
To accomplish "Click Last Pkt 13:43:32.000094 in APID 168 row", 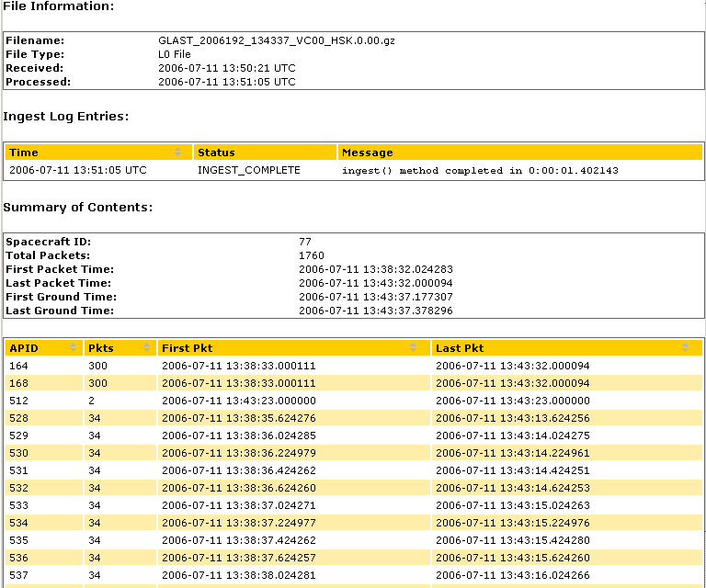I will tap(512, 383).
